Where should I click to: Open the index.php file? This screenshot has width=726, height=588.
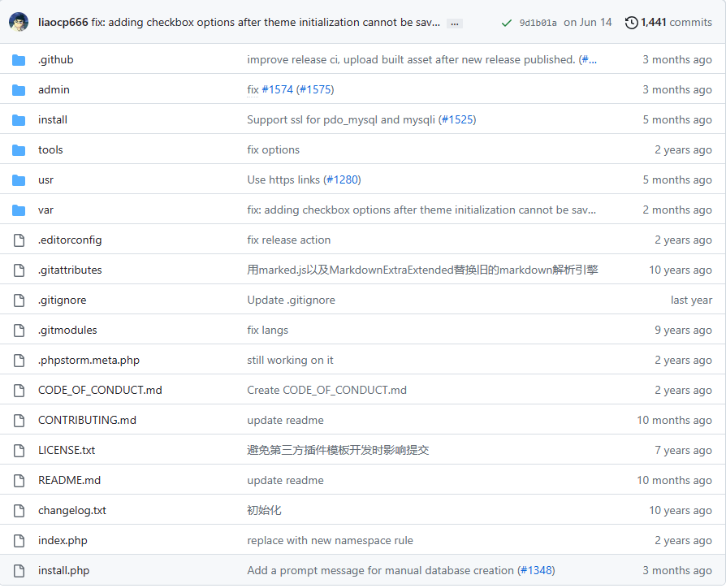coord(63,541)
